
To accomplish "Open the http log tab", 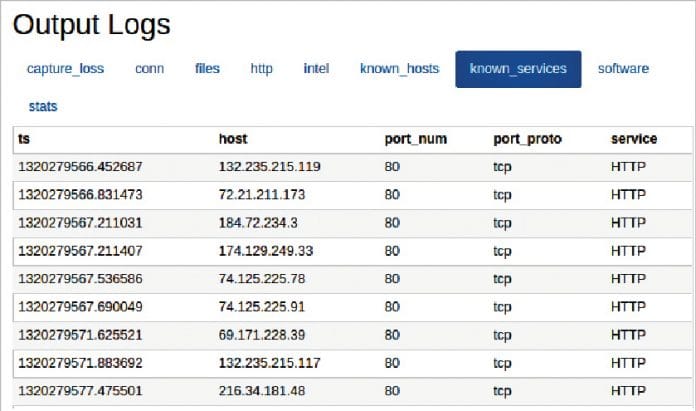I will coord(261,69).
